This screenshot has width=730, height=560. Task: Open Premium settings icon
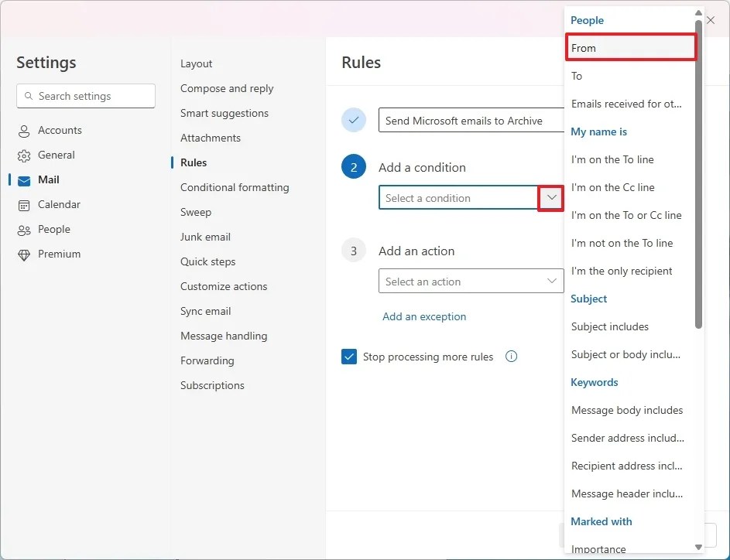tap(24, 254)
